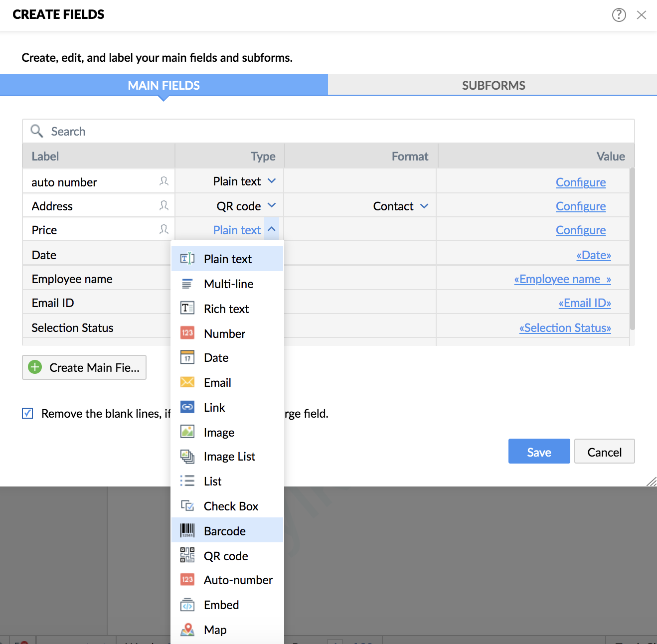Select Number in the type menu
Image resolution: width=657 pixels, height=644 pixels.
[227, 333]
